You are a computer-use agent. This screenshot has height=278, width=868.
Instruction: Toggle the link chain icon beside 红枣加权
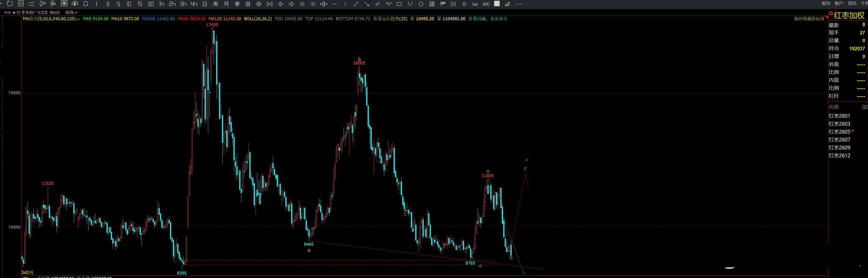(7, 13)
